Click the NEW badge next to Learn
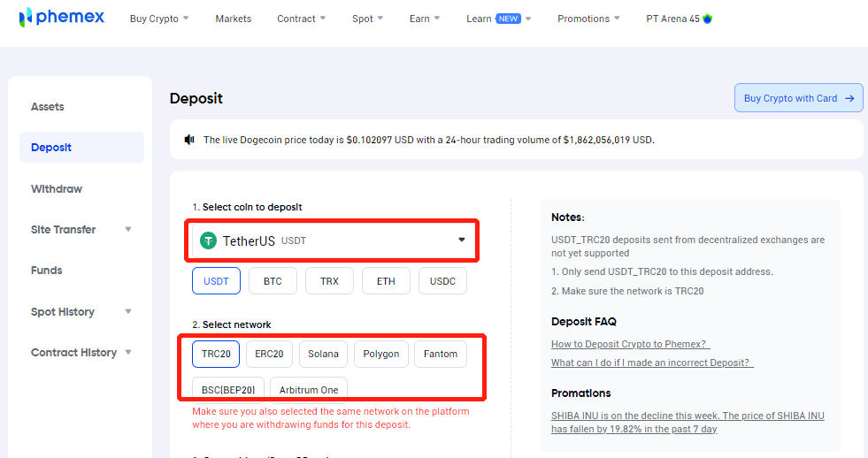Image resolution: width=868 pixels, height=458 pixels. [508, 19]
